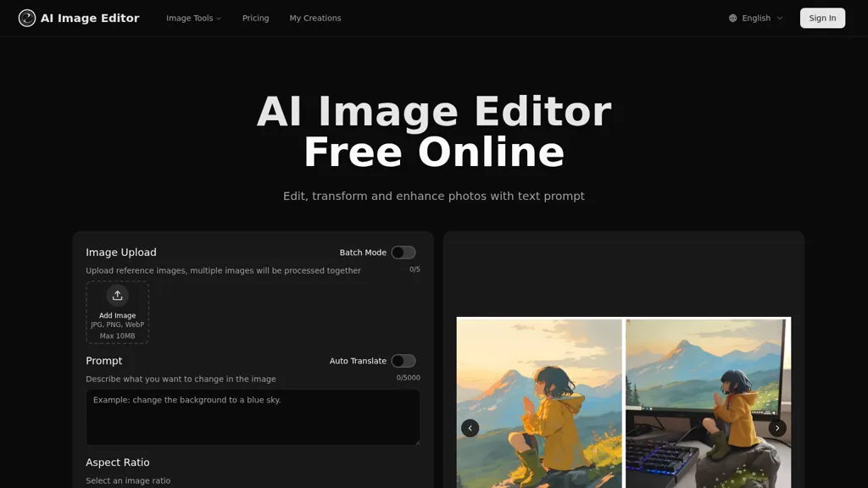
Task: Click the '0/5' image counter
Action: (415, 269)
